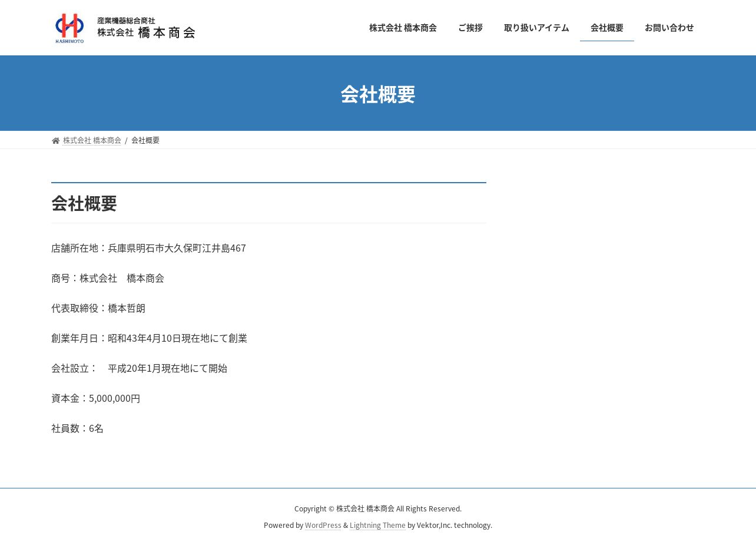Open the WordPress footer link
The image size is (756, 545).
point(323,525)
